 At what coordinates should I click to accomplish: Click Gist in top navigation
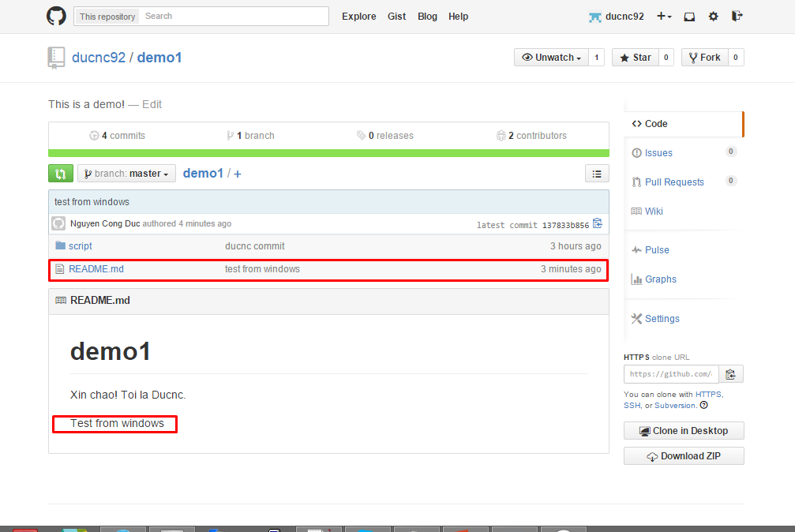coord(396,17)
